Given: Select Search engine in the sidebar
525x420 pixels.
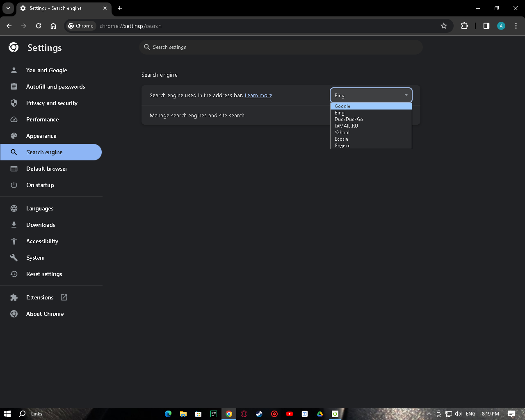Looking at the screenshot, I should [x=51, y=152].
